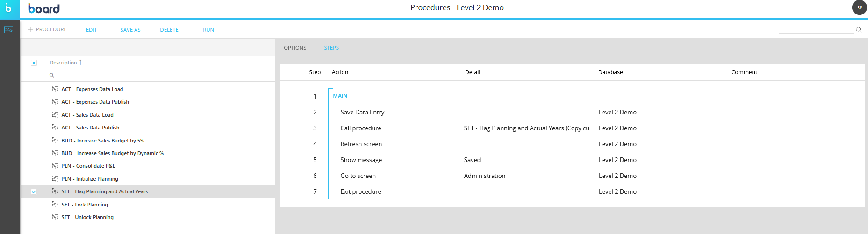
Task: Click the Step column header
Action: [x=315, y=72]
